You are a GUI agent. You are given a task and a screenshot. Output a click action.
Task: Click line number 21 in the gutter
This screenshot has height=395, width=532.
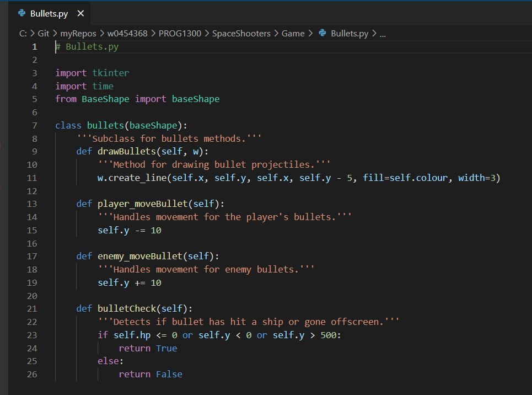click(32, 309)
